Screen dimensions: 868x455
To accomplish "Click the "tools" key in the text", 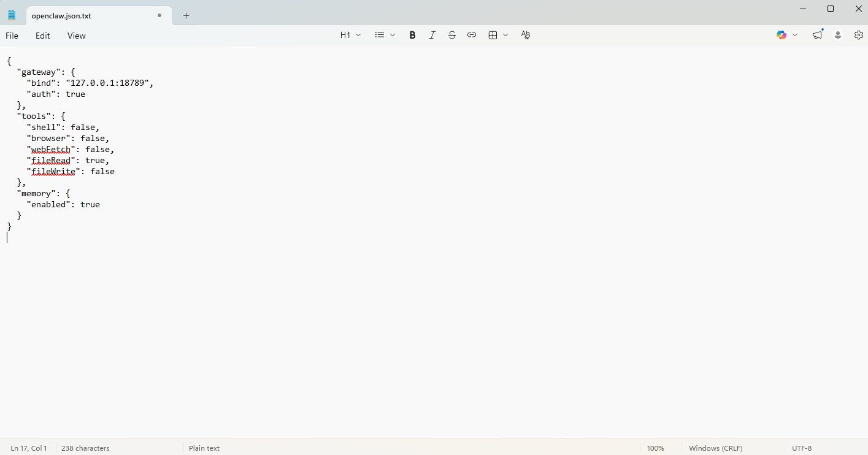I will coord(34,116).
